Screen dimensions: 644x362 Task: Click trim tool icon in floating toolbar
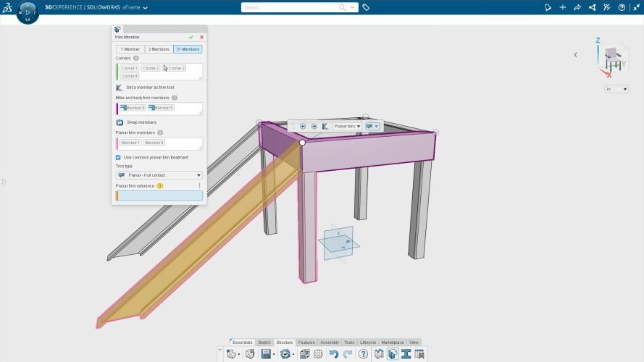(x=325, y=127)
